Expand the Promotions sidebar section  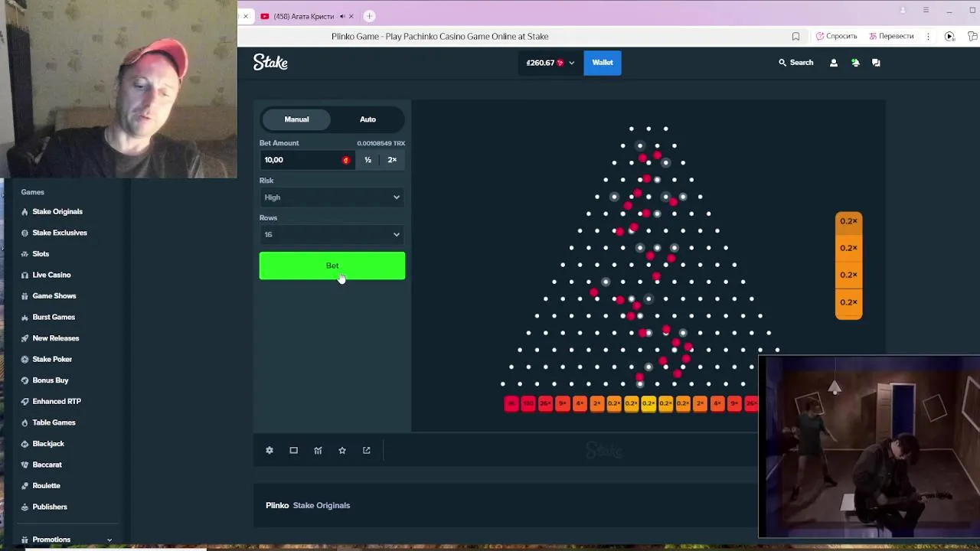coord(65,540)
